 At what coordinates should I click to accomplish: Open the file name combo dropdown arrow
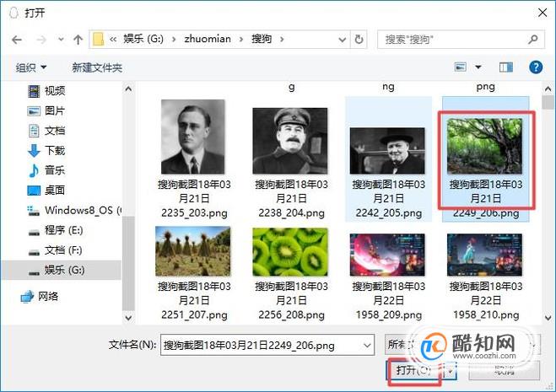coord(367,346)
